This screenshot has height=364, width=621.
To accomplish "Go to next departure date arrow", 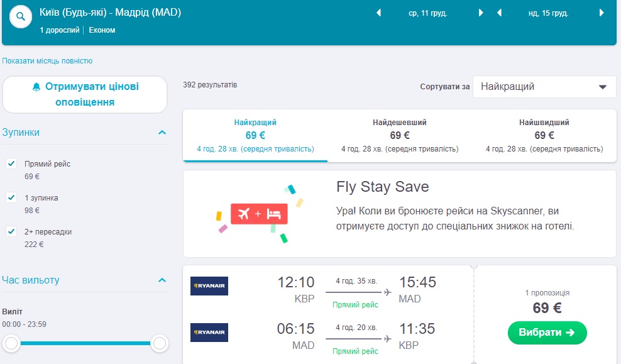I will (481, 13).
